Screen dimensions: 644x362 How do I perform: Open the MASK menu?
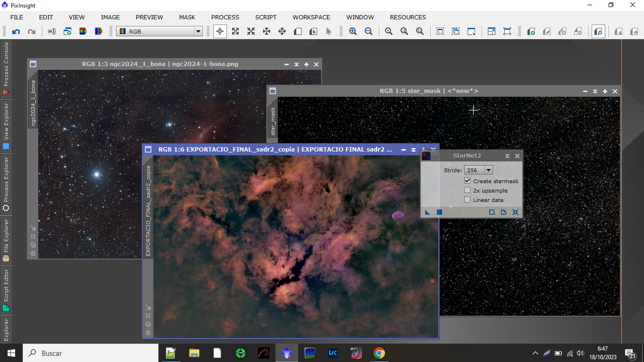pyautogui.click(x=187, y=17)
